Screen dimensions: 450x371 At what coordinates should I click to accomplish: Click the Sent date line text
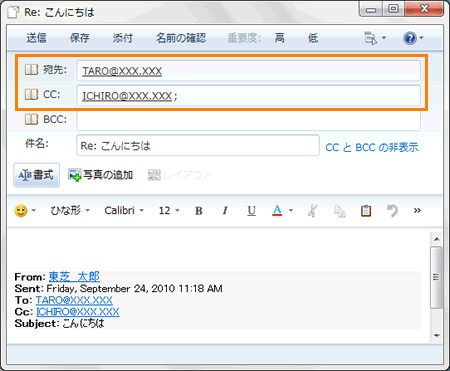pos(118,288)
